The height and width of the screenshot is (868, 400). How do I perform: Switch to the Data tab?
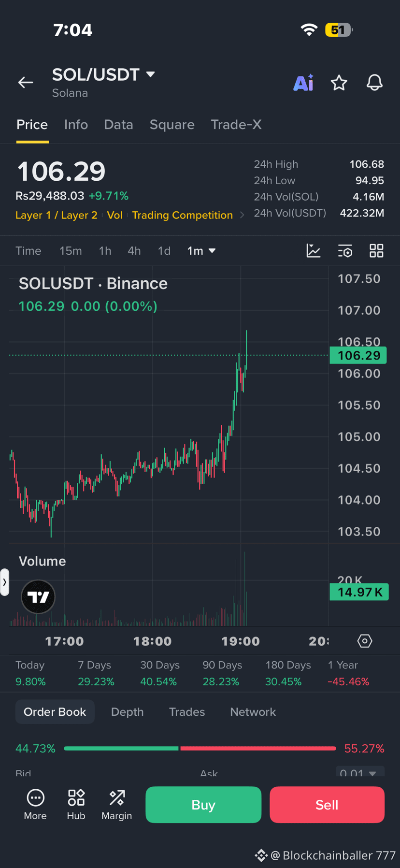118,125
